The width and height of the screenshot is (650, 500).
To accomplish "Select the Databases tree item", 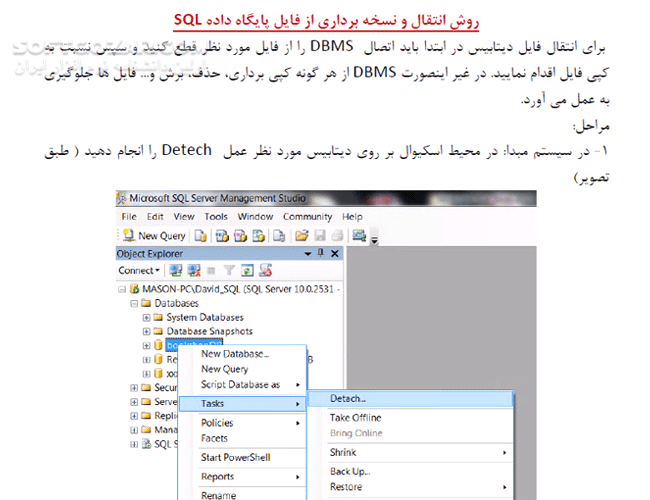I will click(177, 303).
